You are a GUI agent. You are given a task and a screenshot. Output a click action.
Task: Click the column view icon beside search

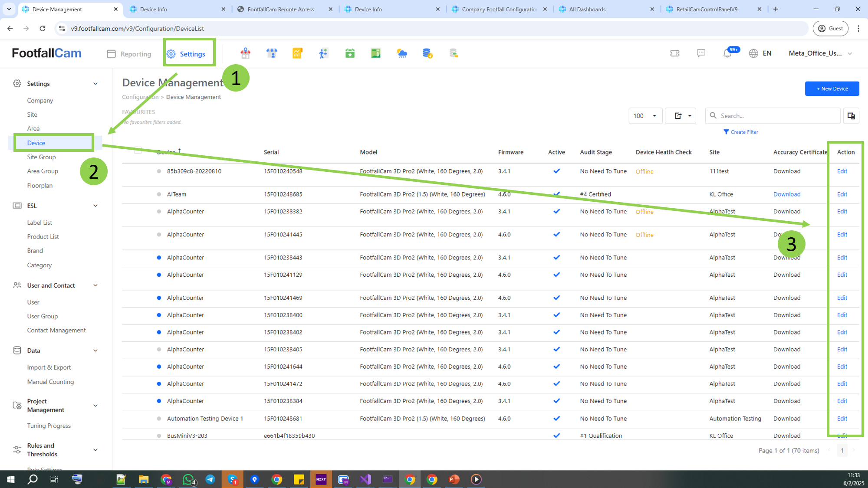851,116
